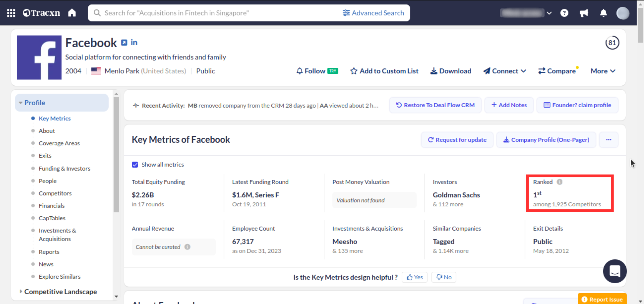Viewport: 644px width, 304px height.
Task: Open the chat support bubble
Action: tap(615, 271)
